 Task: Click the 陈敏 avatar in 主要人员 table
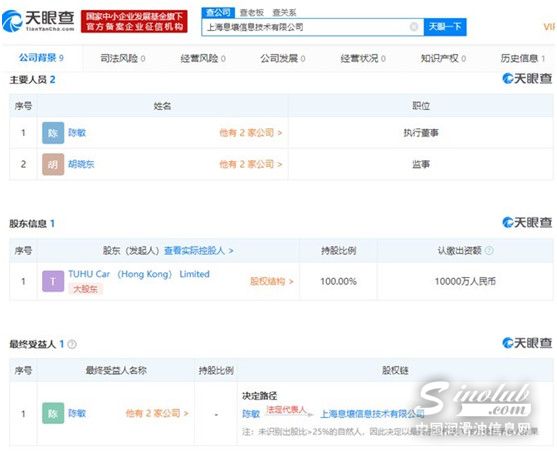click(53, 133)
